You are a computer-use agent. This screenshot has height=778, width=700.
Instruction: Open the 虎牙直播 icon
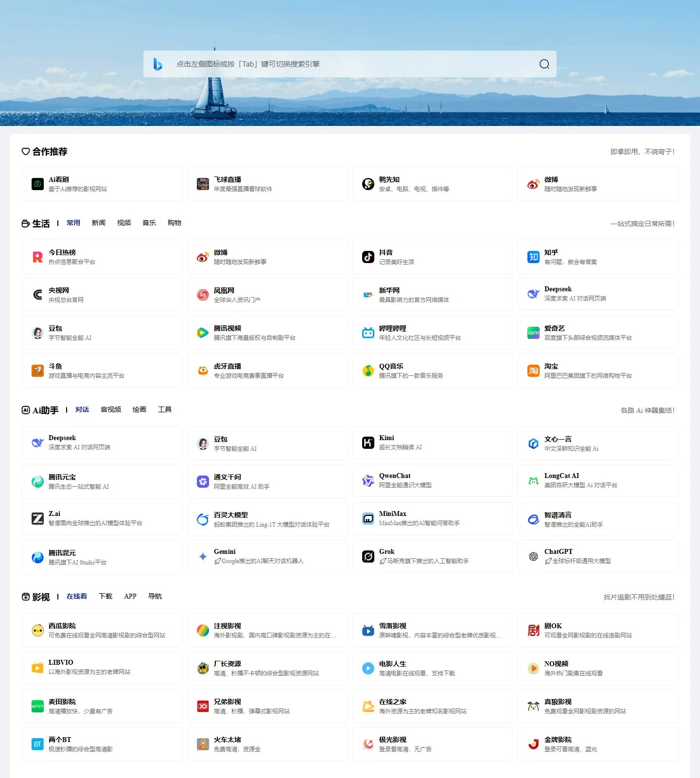pos(203,371)
